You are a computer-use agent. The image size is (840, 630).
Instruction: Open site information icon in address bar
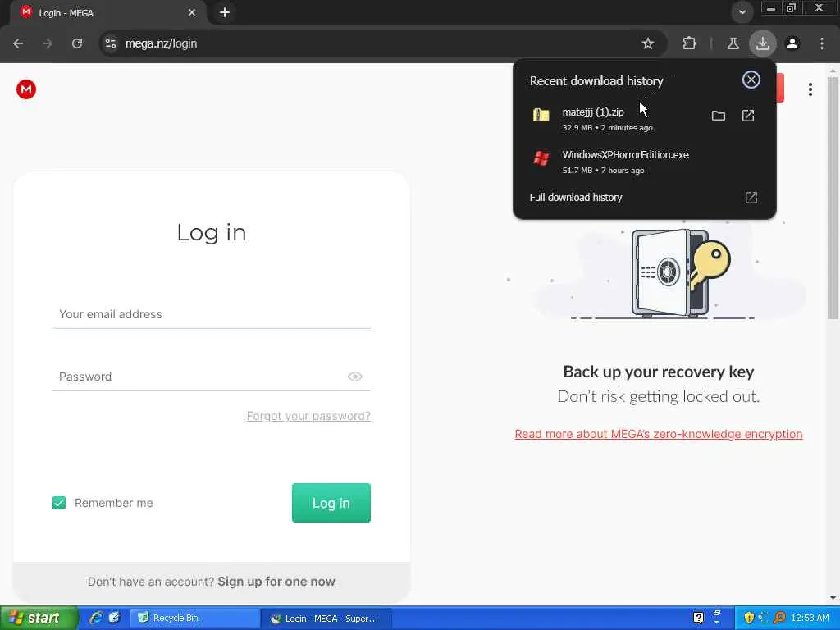coord(111,43)
